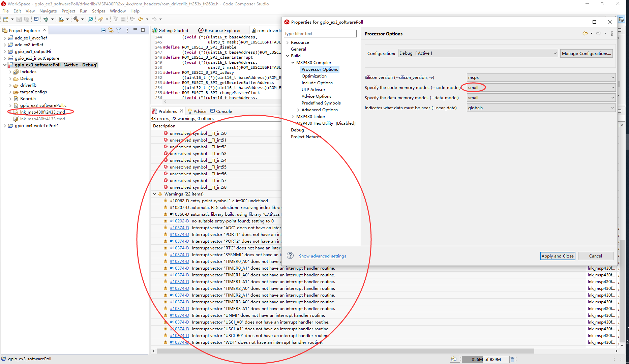This screenshot has width=629, height=364.
Task: Open the Configuration dropdown
Action: click(x=478, y=53)
